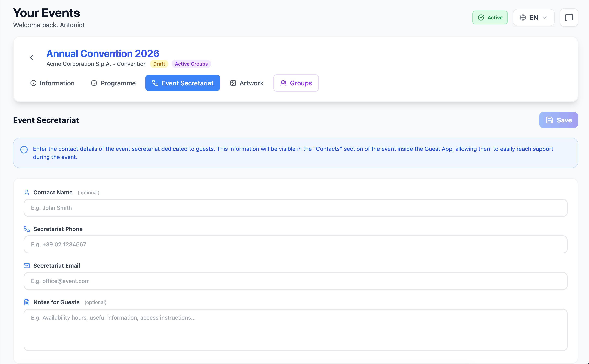Click the Draft status badge

pos(159,64)
